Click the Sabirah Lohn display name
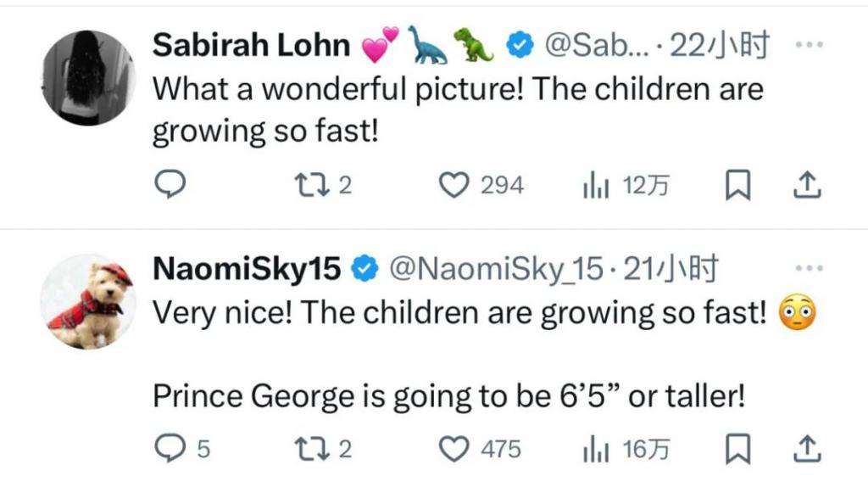 251,46
